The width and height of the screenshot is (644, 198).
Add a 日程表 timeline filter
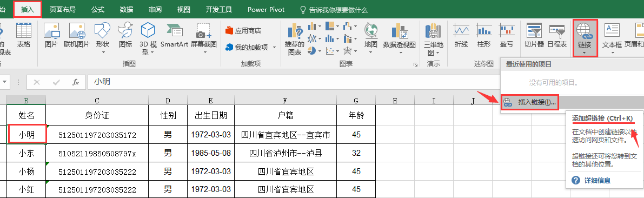point(557,35)
